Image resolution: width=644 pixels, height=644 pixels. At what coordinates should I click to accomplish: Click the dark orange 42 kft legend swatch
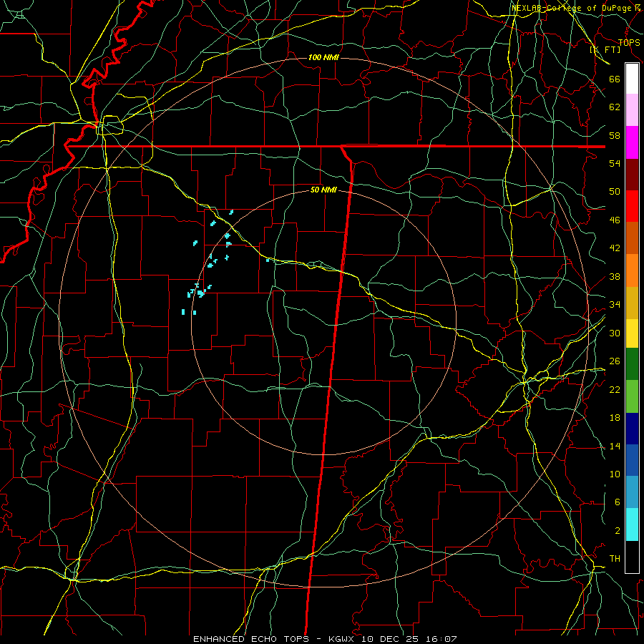pyautogui.click(x=632, y=238)
